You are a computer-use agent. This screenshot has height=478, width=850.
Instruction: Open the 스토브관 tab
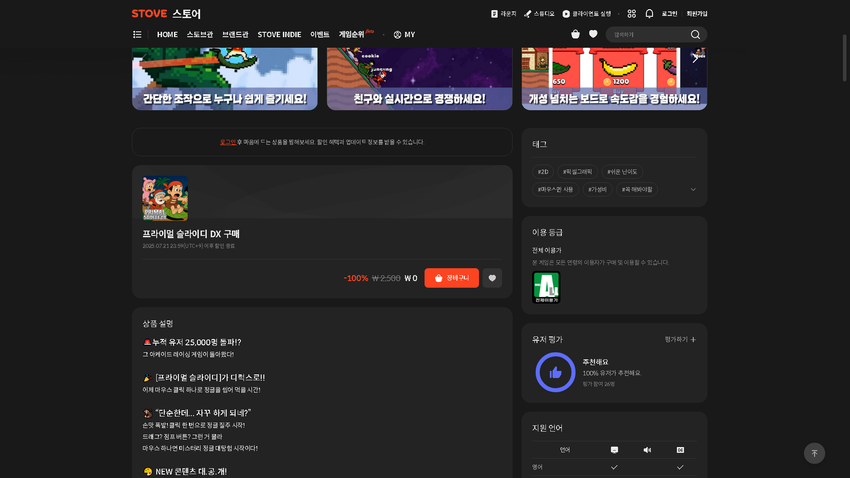199,34
